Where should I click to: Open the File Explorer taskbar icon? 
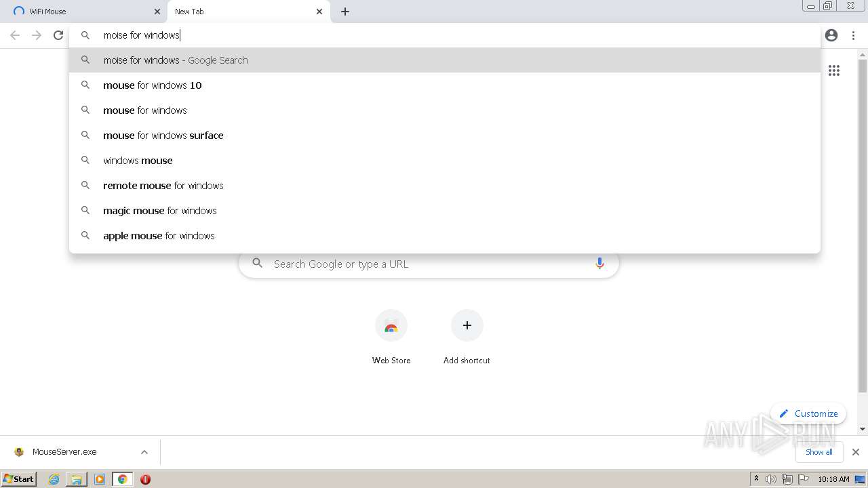[77, 479]
